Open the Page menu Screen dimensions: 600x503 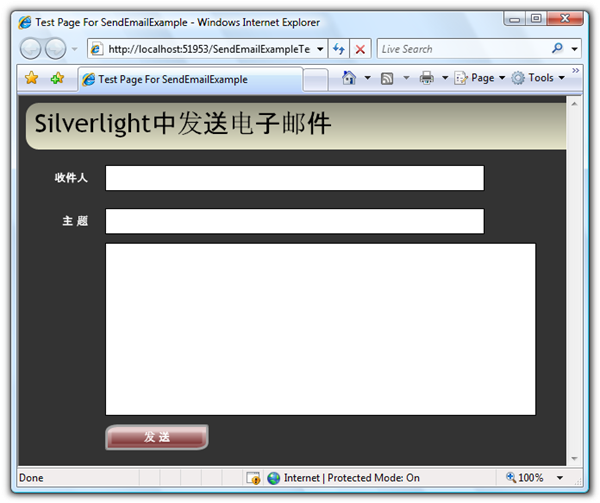pyautogui.click(x=480, y=78)
